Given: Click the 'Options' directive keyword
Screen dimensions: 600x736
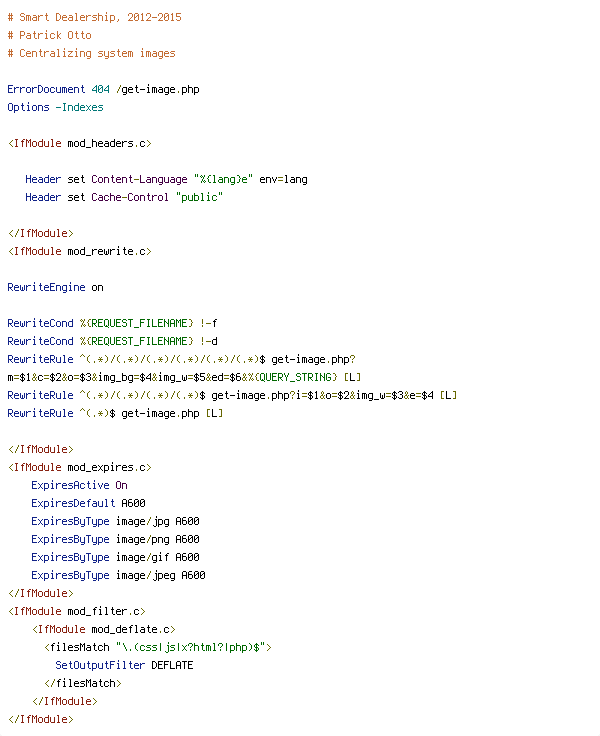Looking at the screenshot, I should coord(28,107).
